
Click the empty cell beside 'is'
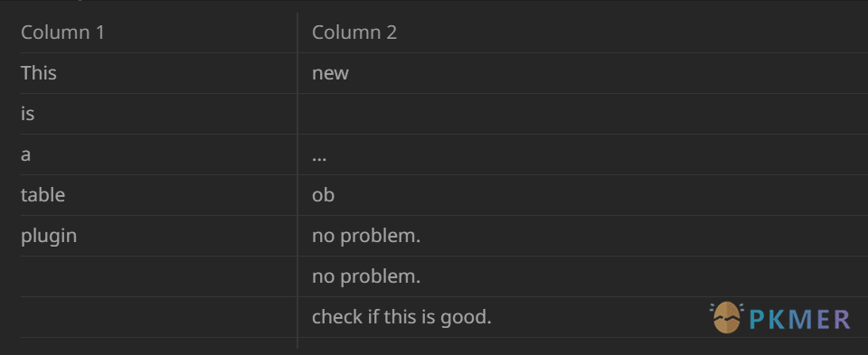[x=583, y=114]
